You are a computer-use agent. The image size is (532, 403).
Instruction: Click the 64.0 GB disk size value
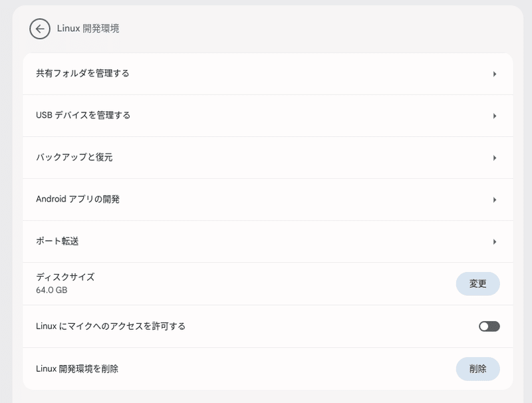pyautogui.click(x=52, y=290)
